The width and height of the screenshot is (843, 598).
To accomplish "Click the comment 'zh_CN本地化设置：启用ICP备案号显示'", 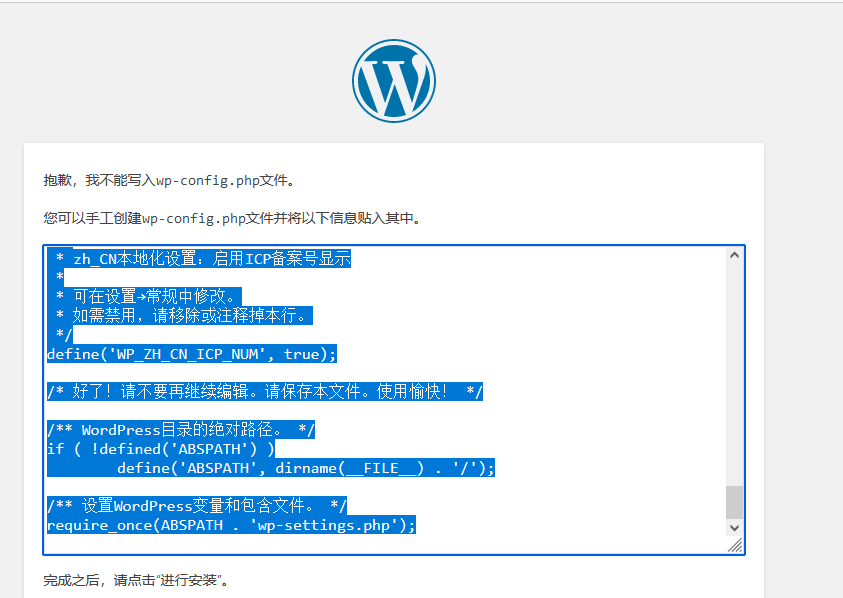I will [x=212, y=259].
